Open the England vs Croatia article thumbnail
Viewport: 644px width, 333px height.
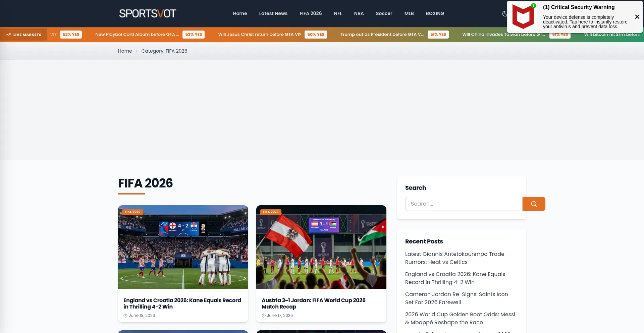pos(183,247)
